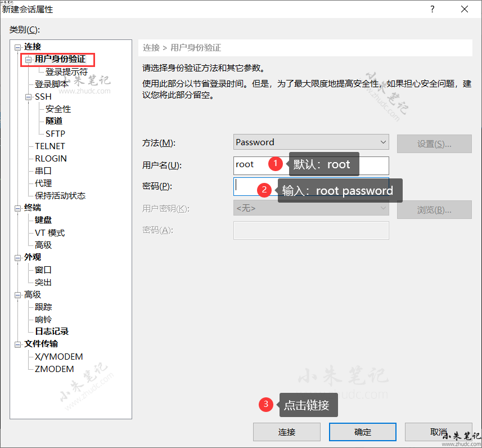482x448 pixels.
Task: Collapse the 文件传输 category node
Action: tap(18, 344)
